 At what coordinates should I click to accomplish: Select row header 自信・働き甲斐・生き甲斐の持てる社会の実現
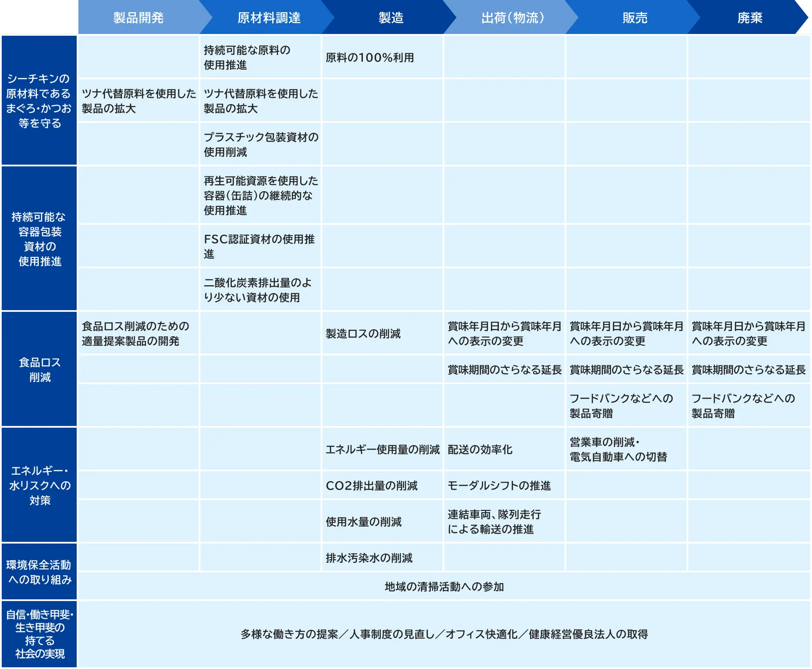39,634
